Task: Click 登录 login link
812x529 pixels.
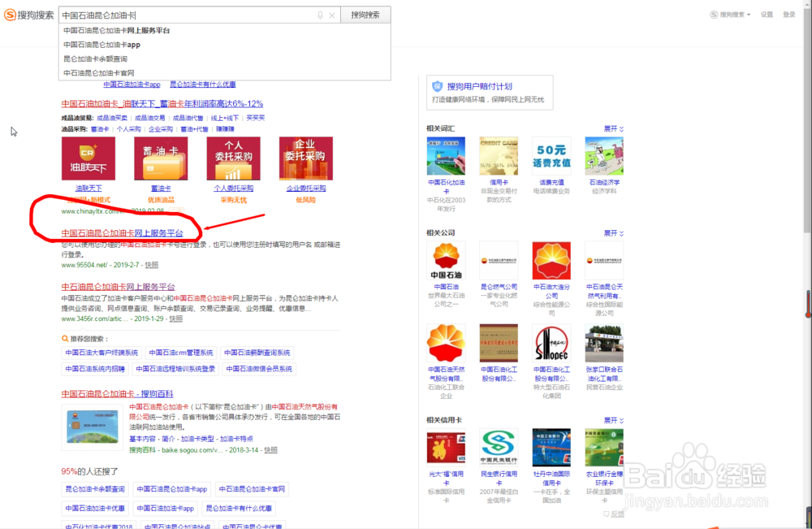Action: coord(788,15)
